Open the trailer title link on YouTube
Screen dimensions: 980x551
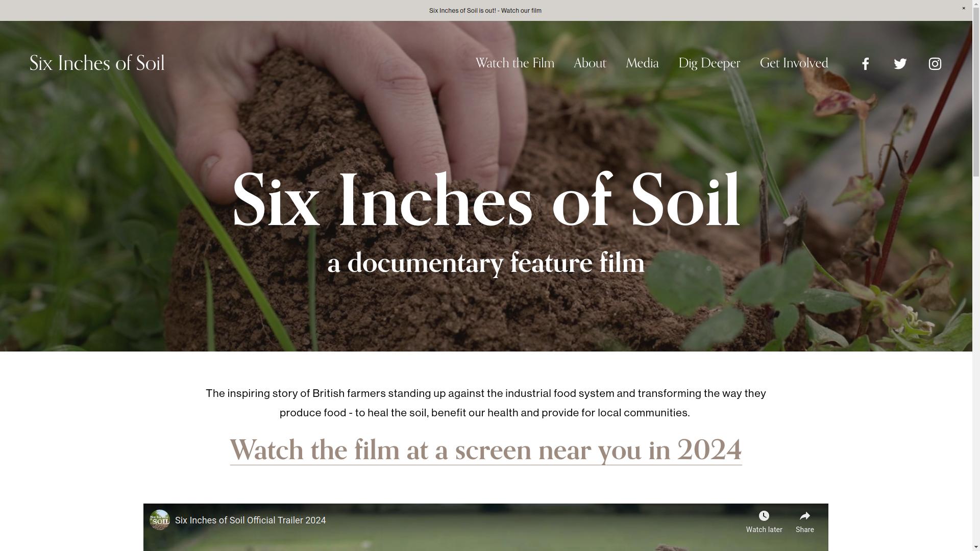pyautogui.click(x=250, y=520)
